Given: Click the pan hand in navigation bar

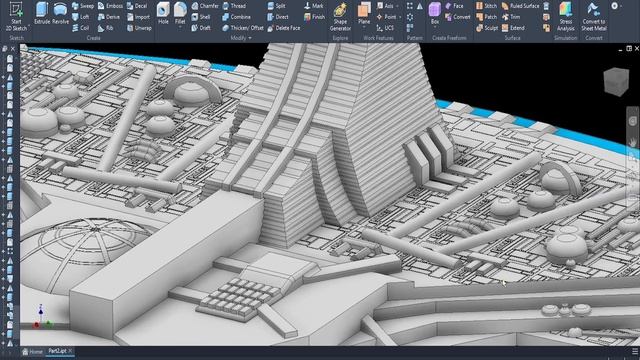Looking at the screenshot, I should click(632, 142).
